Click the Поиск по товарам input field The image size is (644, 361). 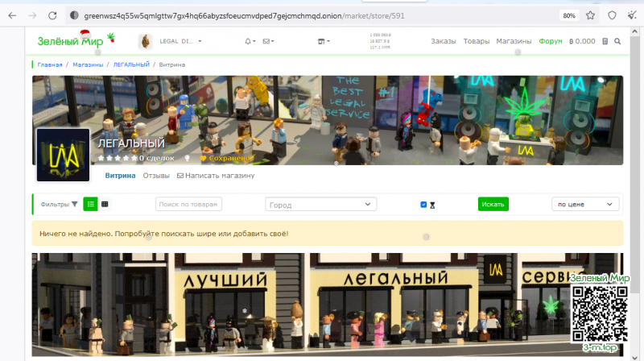pos(188,205)
